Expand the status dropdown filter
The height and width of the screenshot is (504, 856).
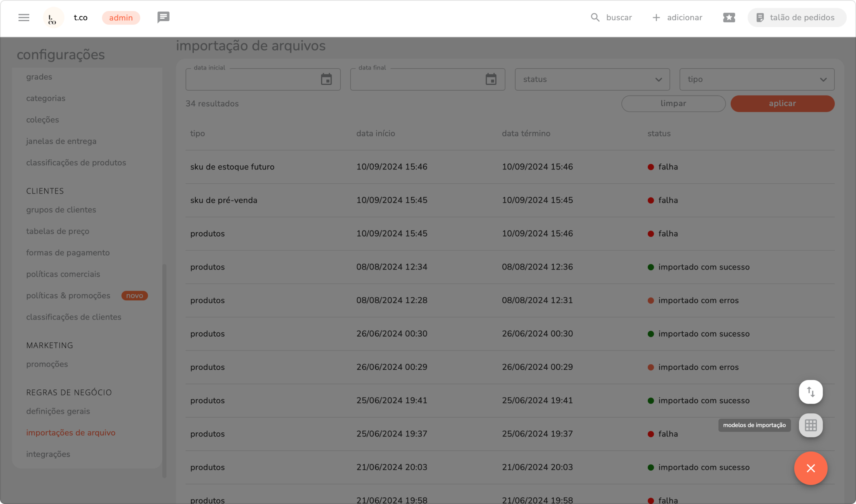pos(592,79)
